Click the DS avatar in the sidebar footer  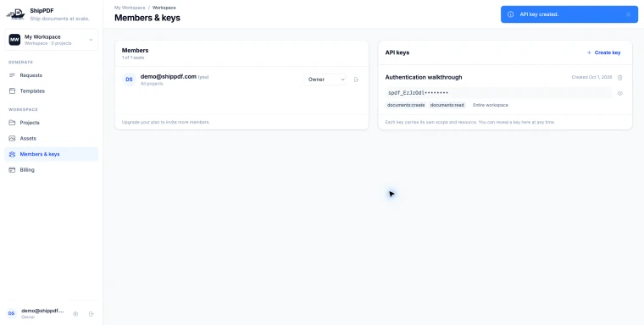(12, 313)
